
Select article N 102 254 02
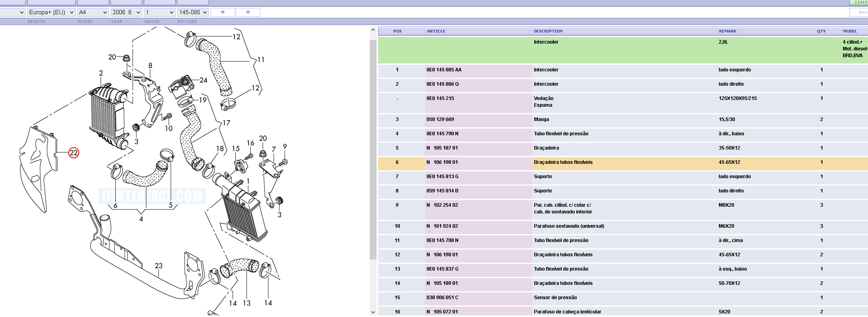point(442,205)
